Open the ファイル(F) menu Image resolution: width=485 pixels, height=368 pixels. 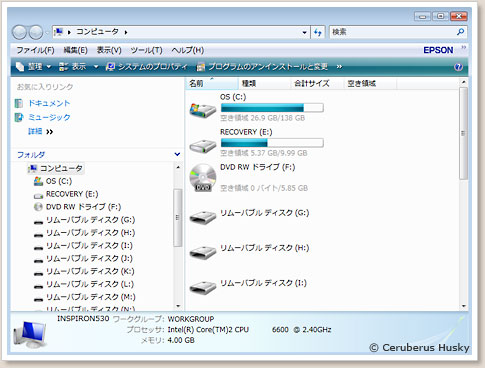[x=35, y=50]
